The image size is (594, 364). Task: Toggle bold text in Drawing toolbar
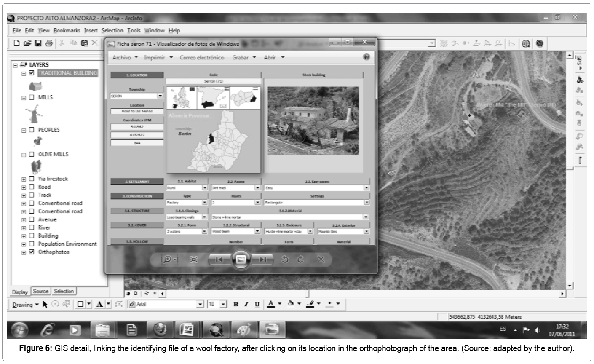[236, 304]
